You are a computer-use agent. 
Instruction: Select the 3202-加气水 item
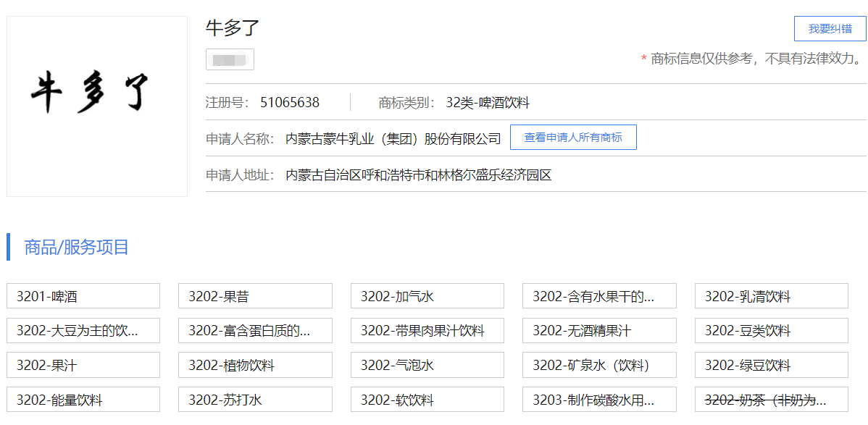pyautogui.click(x=427, y=296)
